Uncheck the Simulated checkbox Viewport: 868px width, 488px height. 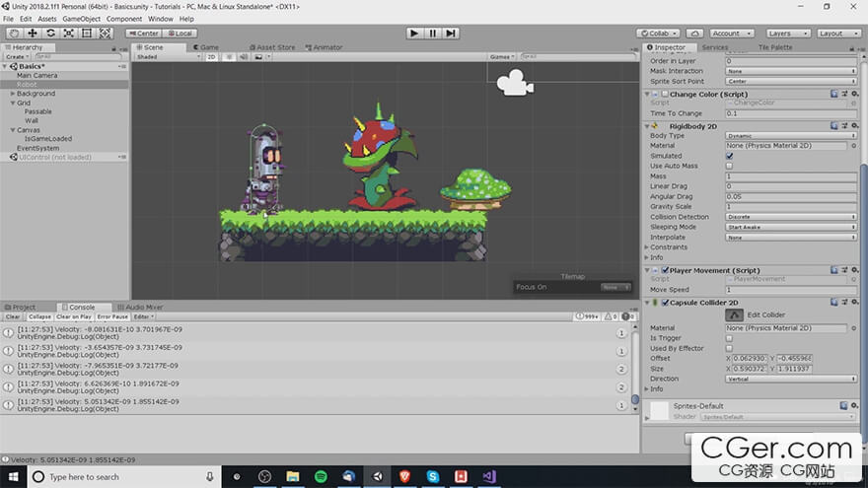coord(729,156)
